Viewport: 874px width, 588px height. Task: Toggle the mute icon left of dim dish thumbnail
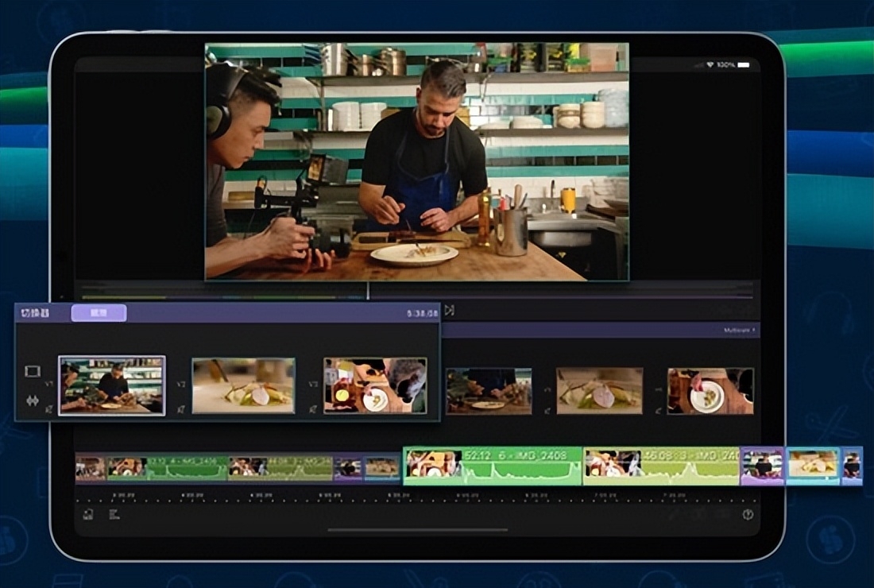tap(547, 411)
